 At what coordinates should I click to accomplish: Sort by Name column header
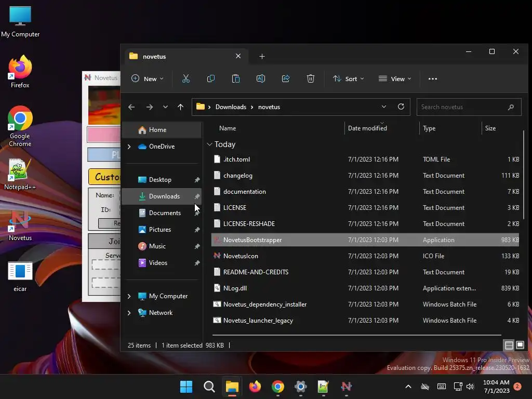point(278,128)
